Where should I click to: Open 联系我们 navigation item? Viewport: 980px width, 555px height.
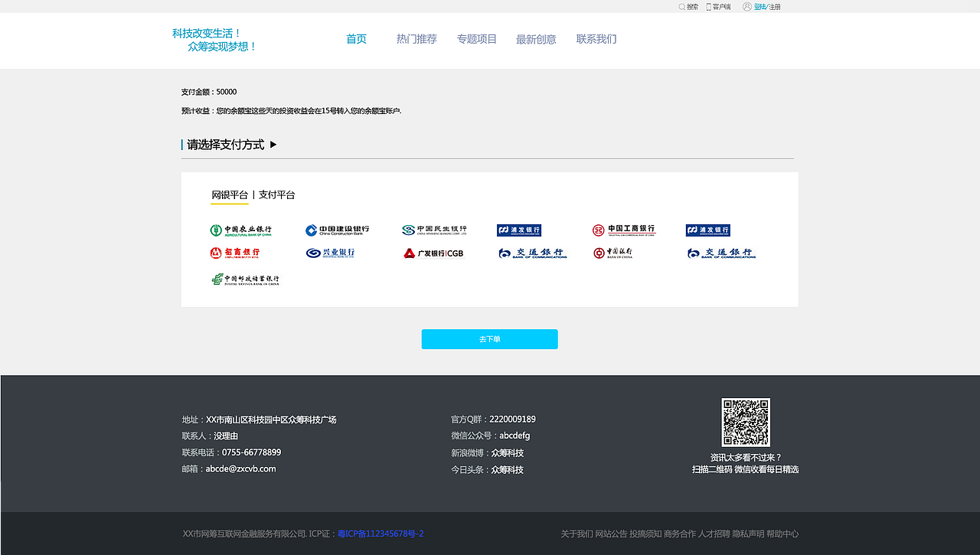(x=596, y=39)
